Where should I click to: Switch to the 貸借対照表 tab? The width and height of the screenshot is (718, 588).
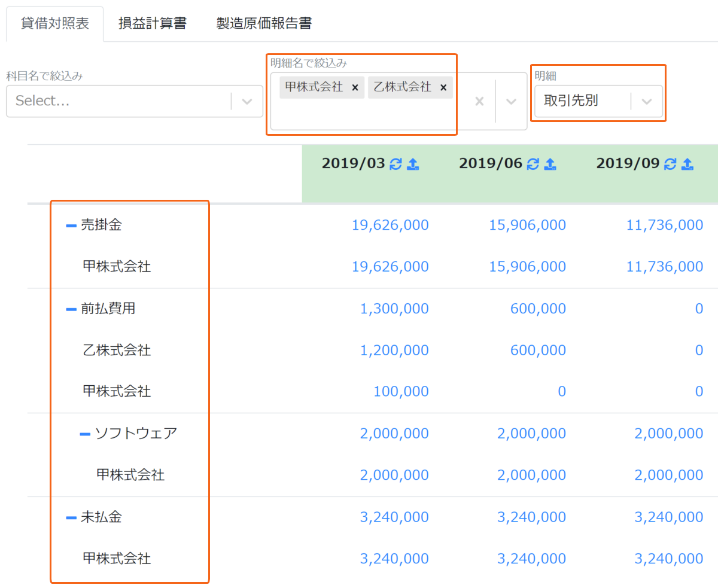click(x=55, y=23)
